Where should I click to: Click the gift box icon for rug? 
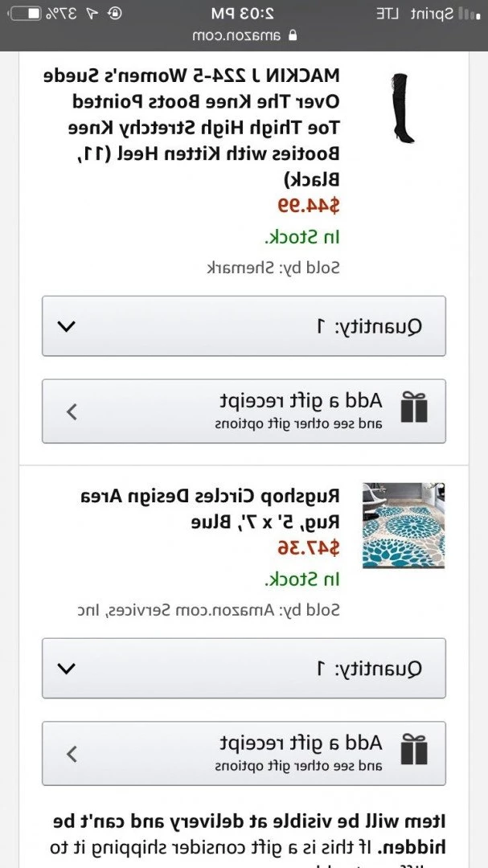[414, 750]
